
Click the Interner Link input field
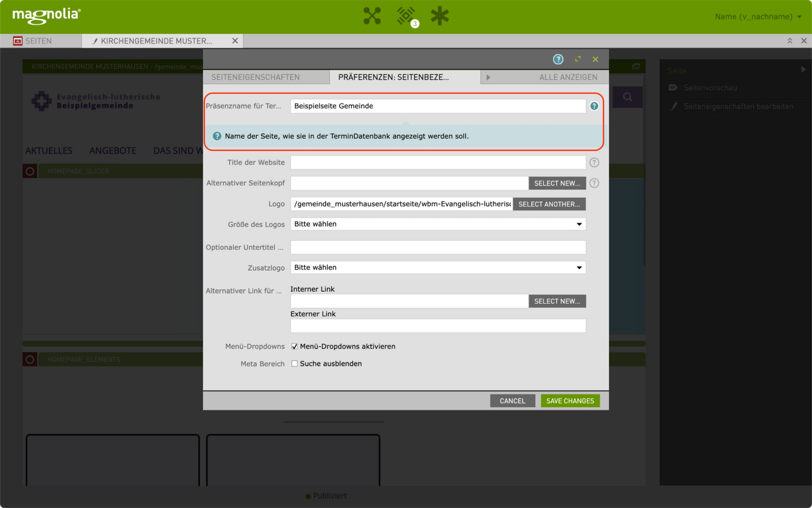pyautogui.click(x=409, y=301)
